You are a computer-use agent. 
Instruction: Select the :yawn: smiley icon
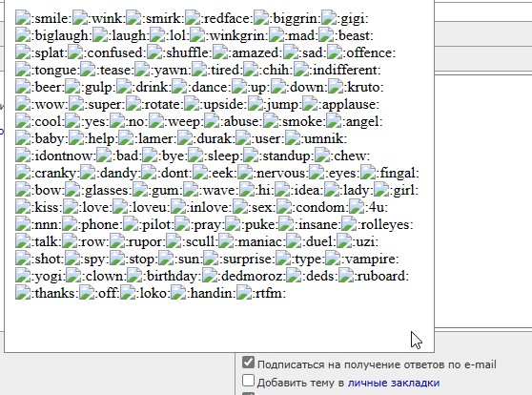click(x=142, y=70)
